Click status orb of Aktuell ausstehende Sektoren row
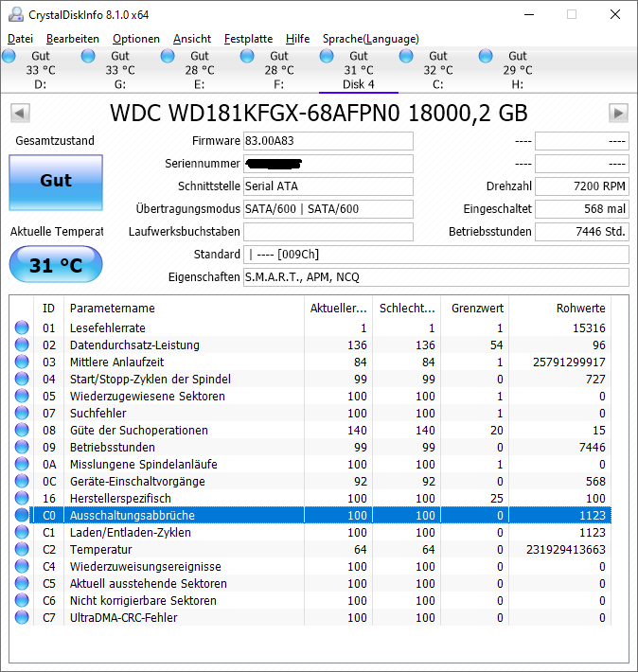The width and height of the screenshot is (638, 672). [x=22, y=583]
